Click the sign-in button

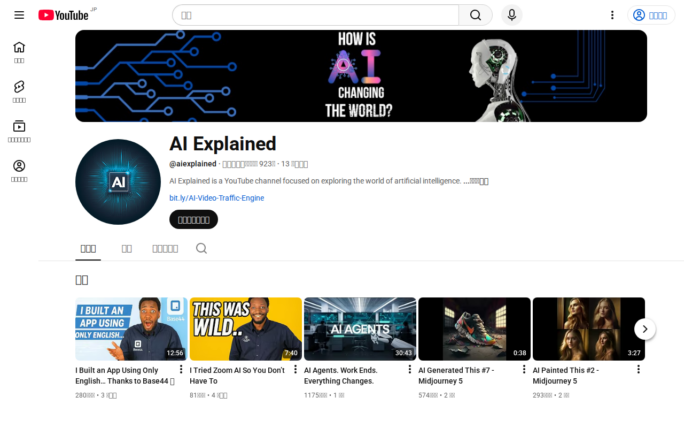[x=651, y=15]
